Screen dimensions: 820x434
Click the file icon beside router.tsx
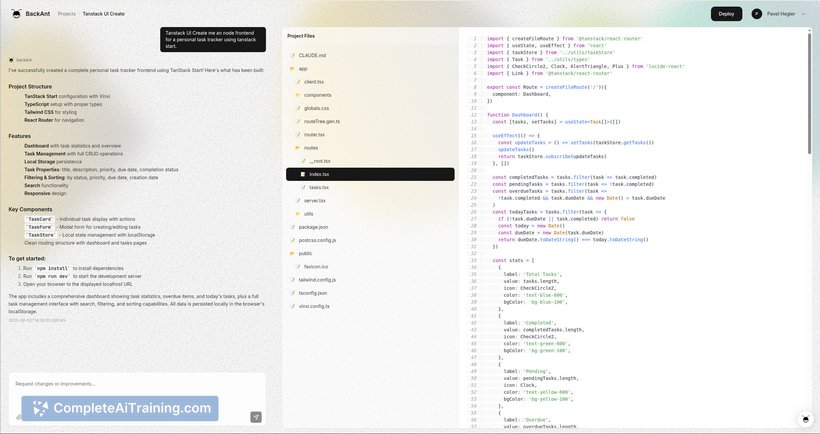pyautogui.click(x=298, y=134)
